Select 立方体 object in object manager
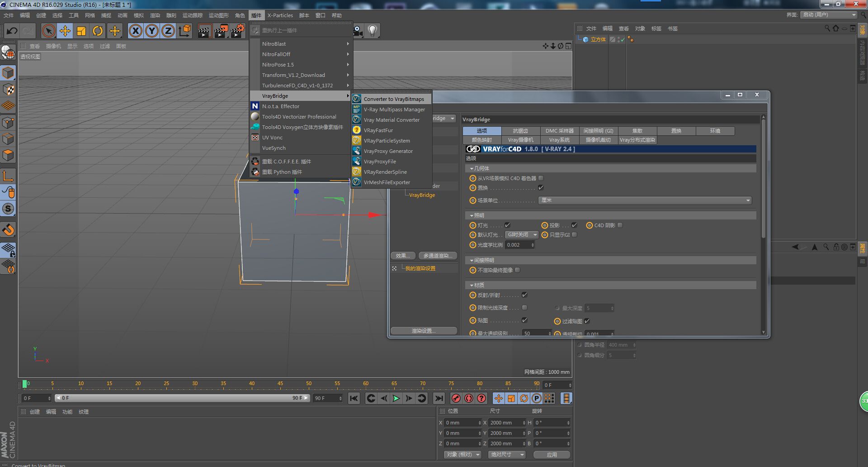 click(598, 40)
